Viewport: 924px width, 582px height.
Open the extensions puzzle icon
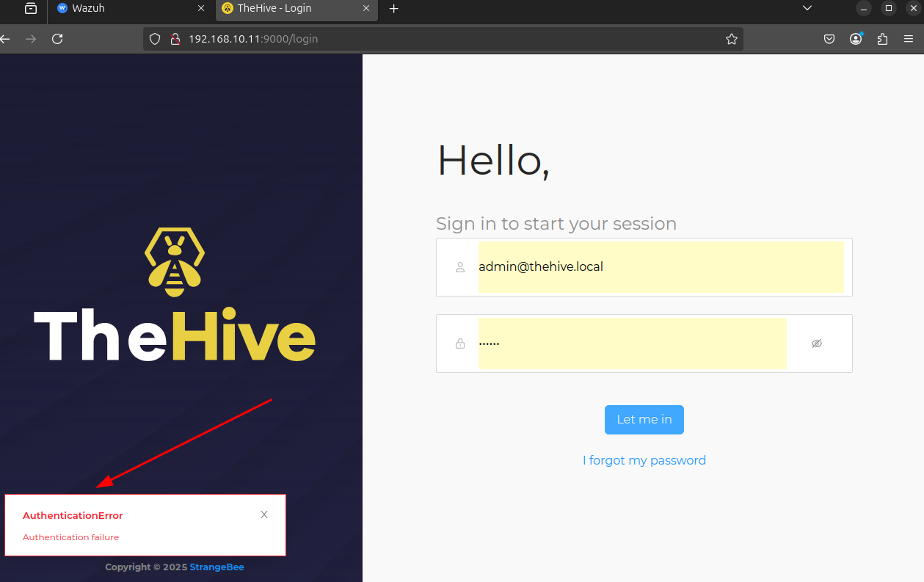[x=881, y=39]
